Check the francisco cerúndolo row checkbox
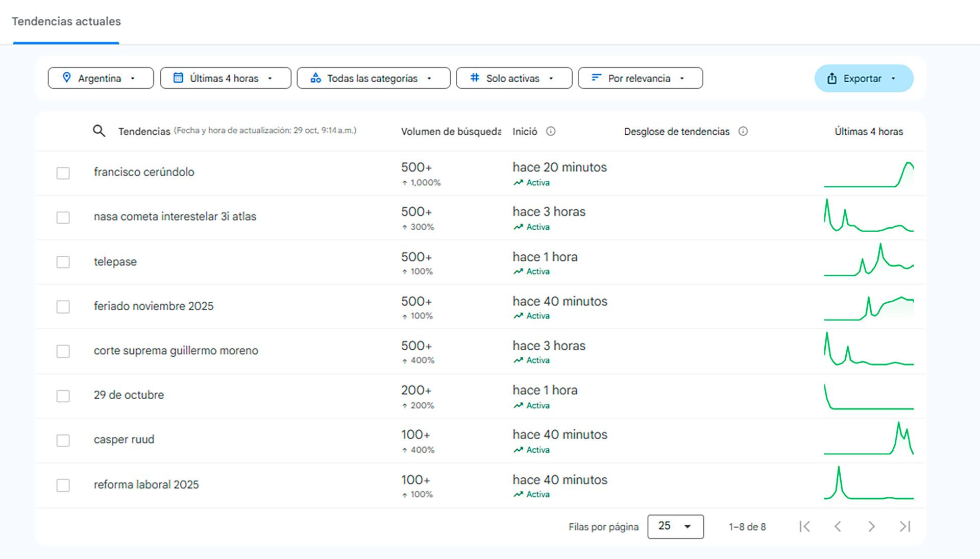The width and height of the screenshot is (980, 559). pyautogui.click(x=63, y=173)
